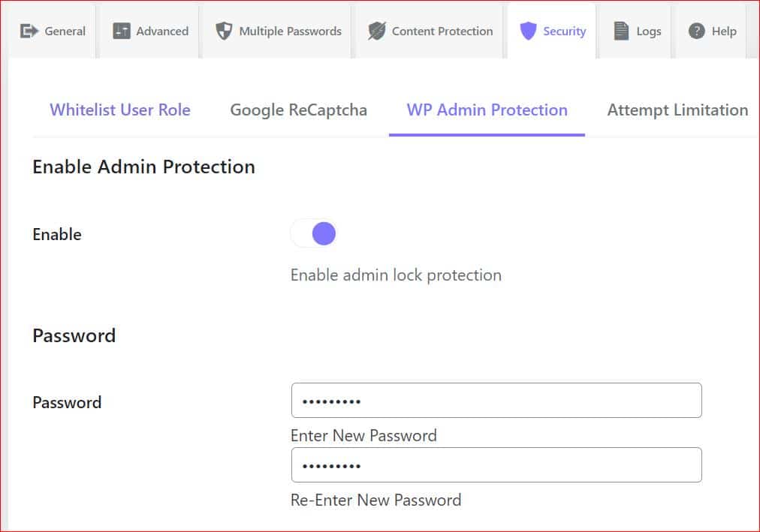Open the Content Protection tab
The height and width of the screenshot is (532, 760).
pyautogui.click(x=429, y=30)
